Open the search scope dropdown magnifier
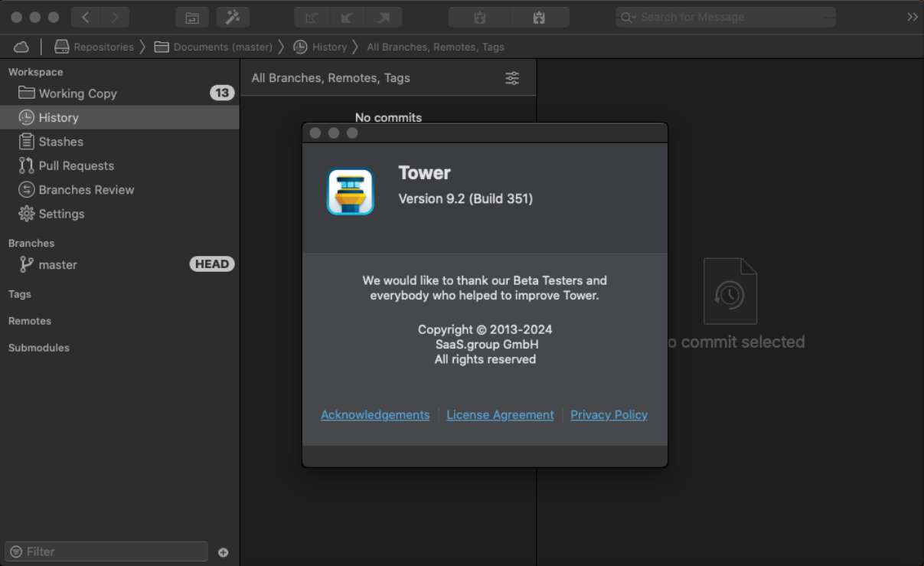The image size is (924, 566). 629,18
